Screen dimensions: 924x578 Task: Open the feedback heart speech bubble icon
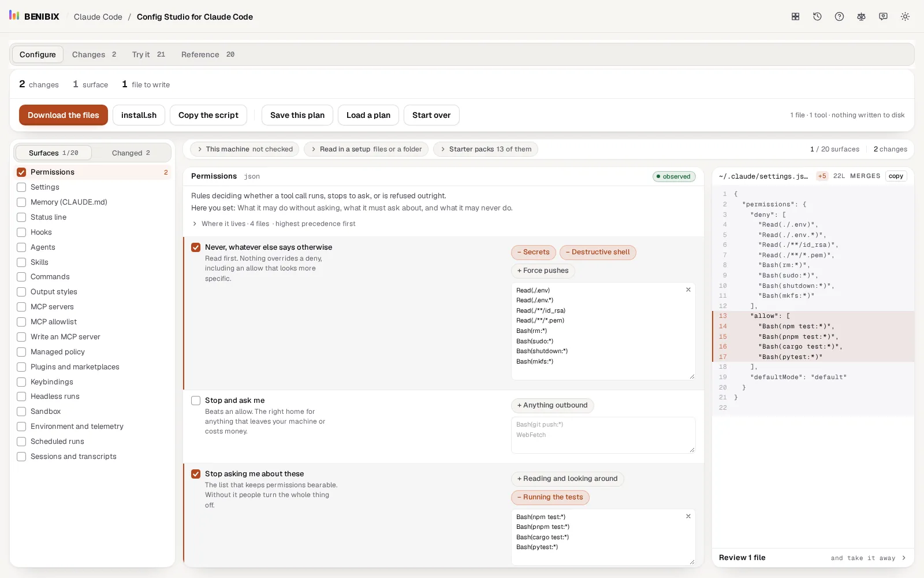click(883, 17)
